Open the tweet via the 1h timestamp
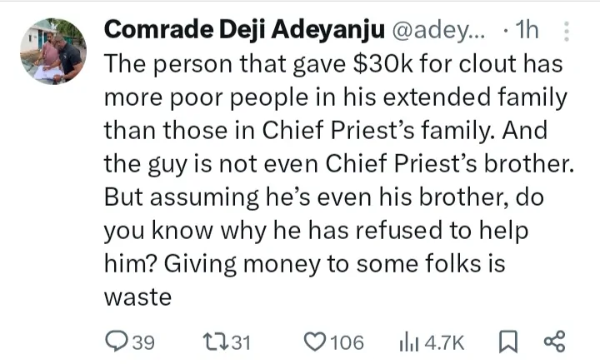This screenshot has height=364, width=600. [x=527, y=32]
